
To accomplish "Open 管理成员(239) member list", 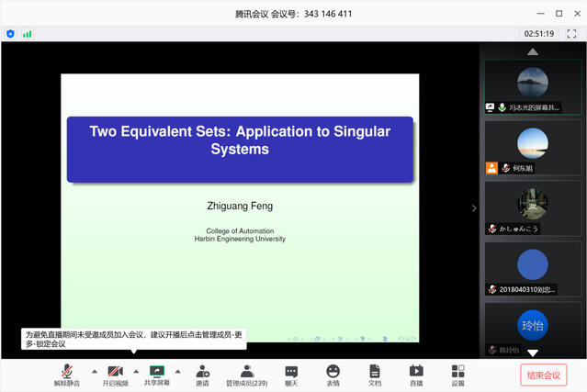I will coord(246,371).
